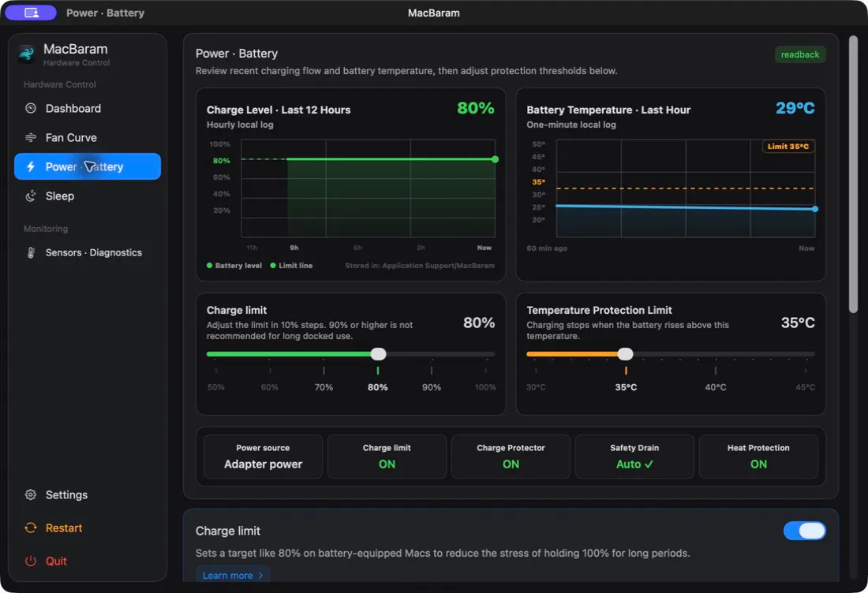
Task: Click the Charge Protector ON status card
Action: pos(511,457)
